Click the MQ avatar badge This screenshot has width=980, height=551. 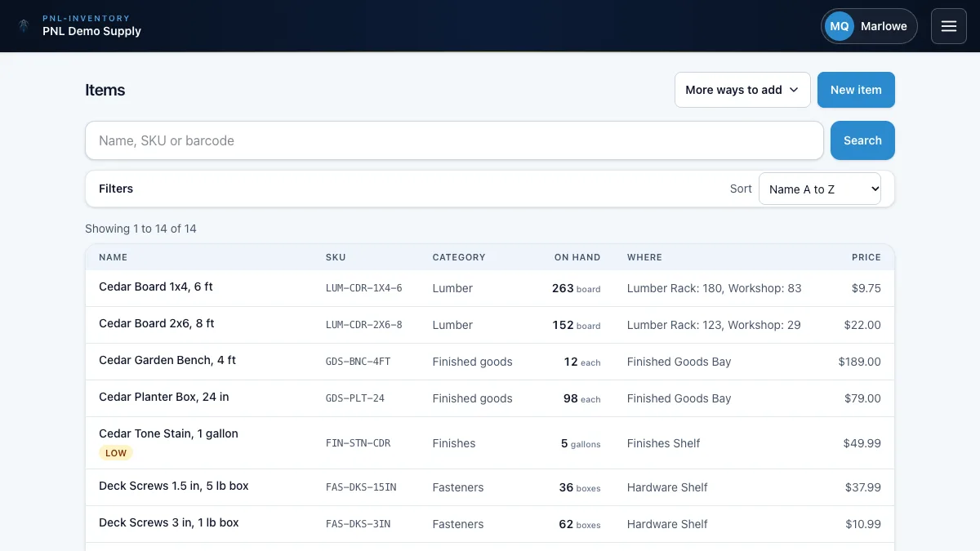tap(840, 26)
